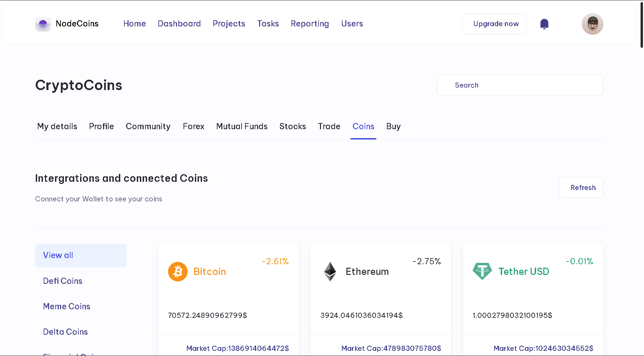Image resolution: width=644 pixels, height=356 pixels.
Task: Click the NodeCoins logo icon
Action: tap(43, 24)
